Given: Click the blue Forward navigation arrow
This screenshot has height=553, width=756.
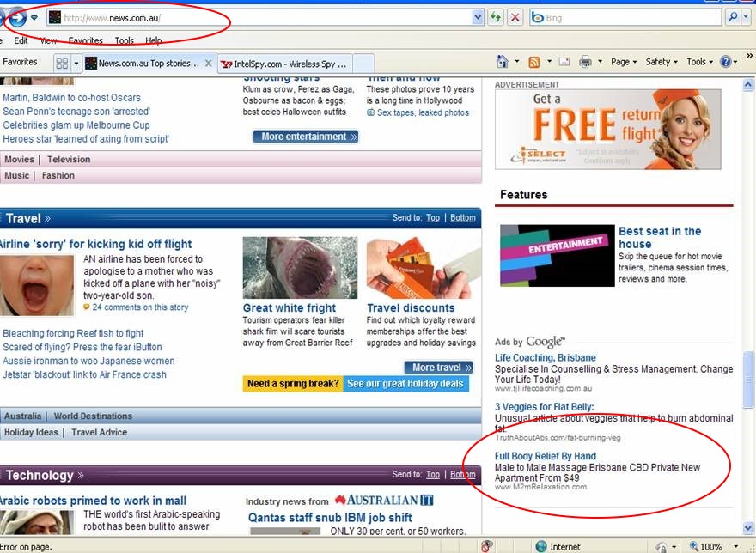Looking at the screenshot, I should pyautogui.click(x=17, y=18).
